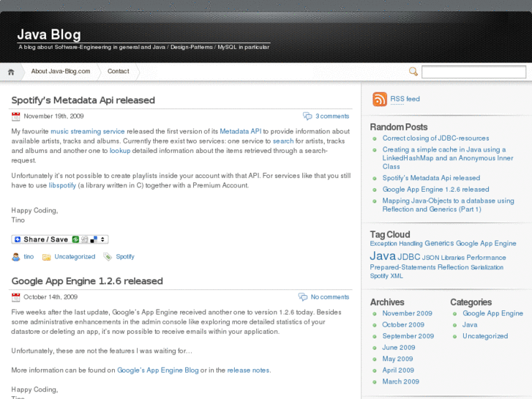Follow the lookup link in the post

[x=120, y=151]
